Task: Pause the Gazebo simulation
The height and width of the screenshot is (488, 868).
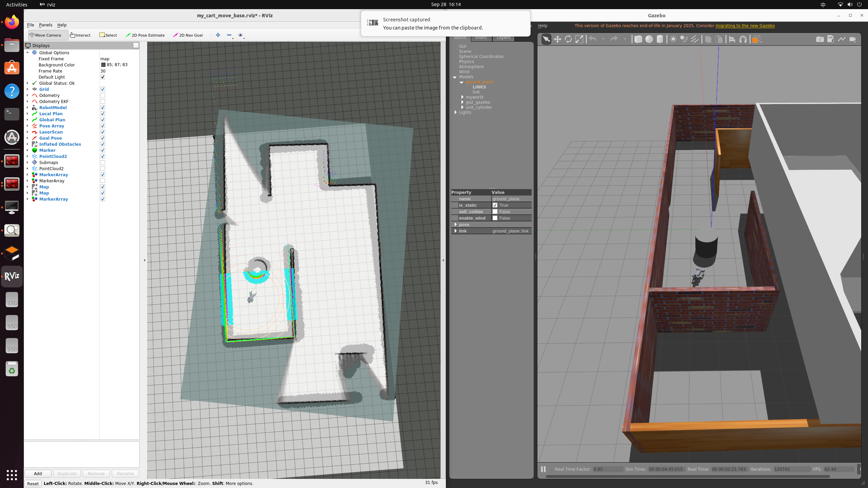Action: [543, 469]
